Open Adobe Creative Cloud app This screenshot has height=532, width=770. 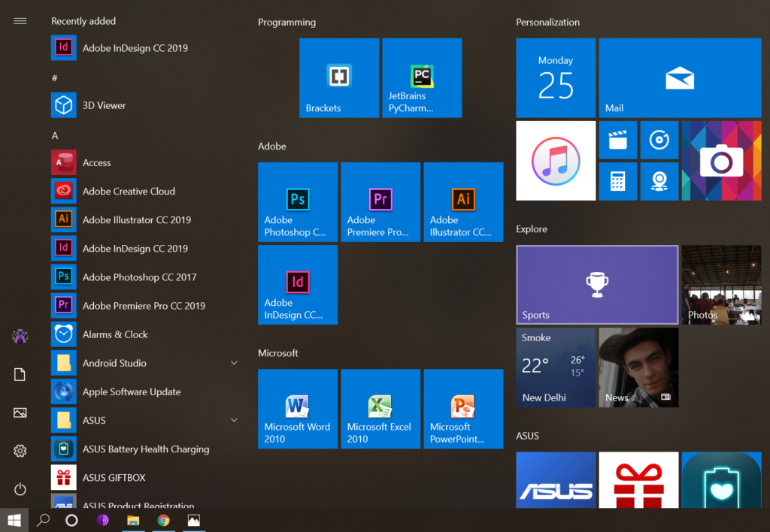145,192
